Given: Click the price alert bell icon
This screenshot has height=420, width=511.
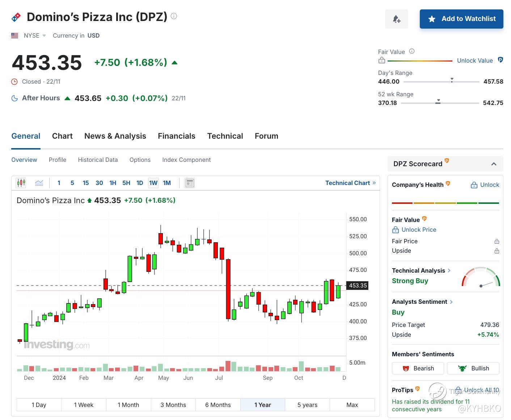Looking at the screenshot, I should [x=396, y=19].
